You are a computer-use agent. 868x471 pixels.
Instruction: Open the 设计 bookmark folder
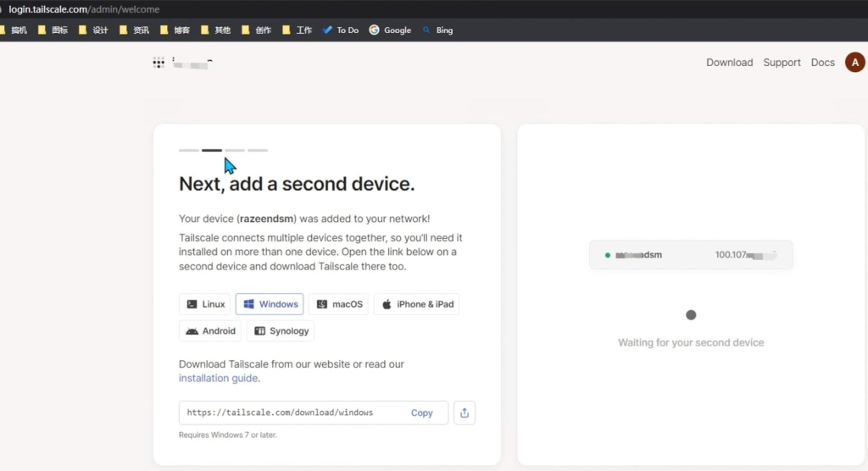(93, 30)
